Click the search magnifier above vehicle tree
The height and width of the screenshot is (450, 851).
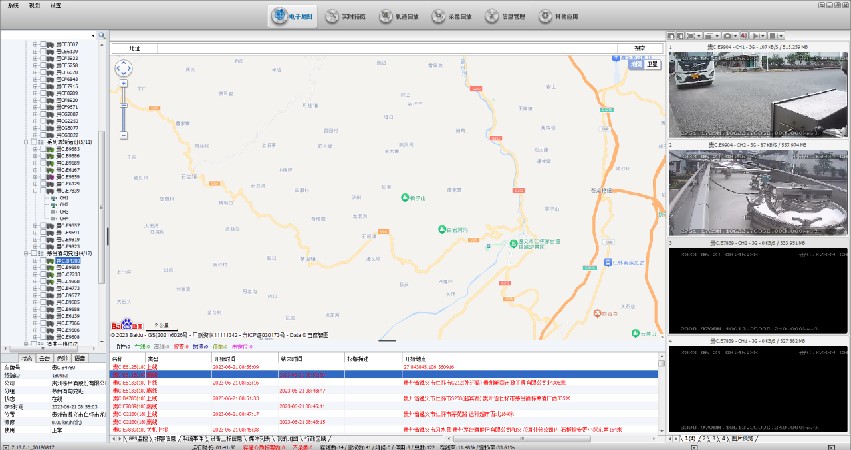point(101,36)
